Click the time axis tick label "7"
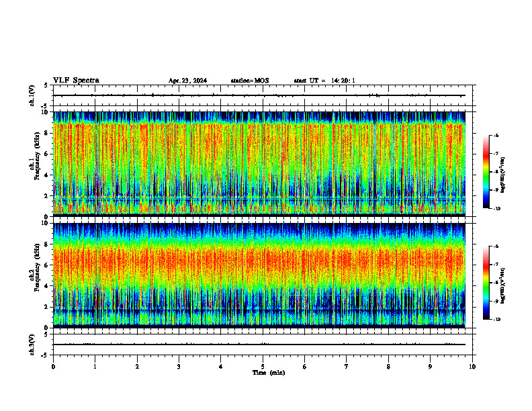The image size is (532, 411). click(x=347, y=367)
